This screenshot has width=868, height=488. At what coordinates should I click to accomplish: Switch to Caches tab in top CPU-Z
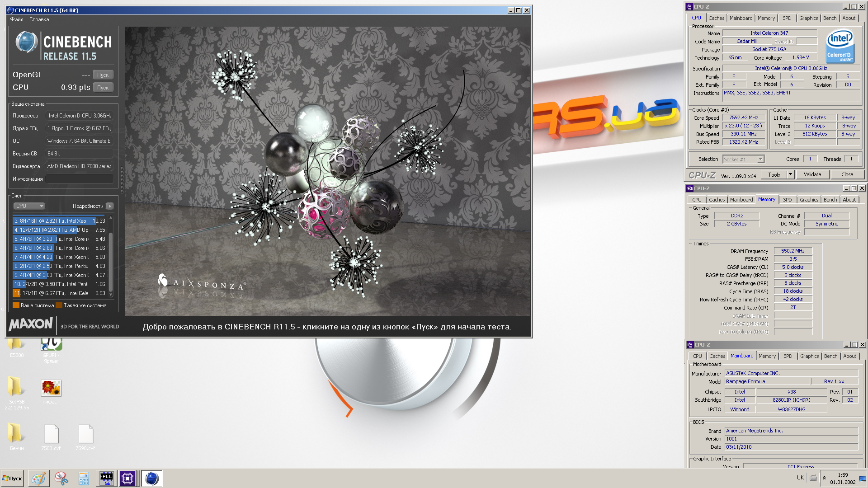coord(716,18)
